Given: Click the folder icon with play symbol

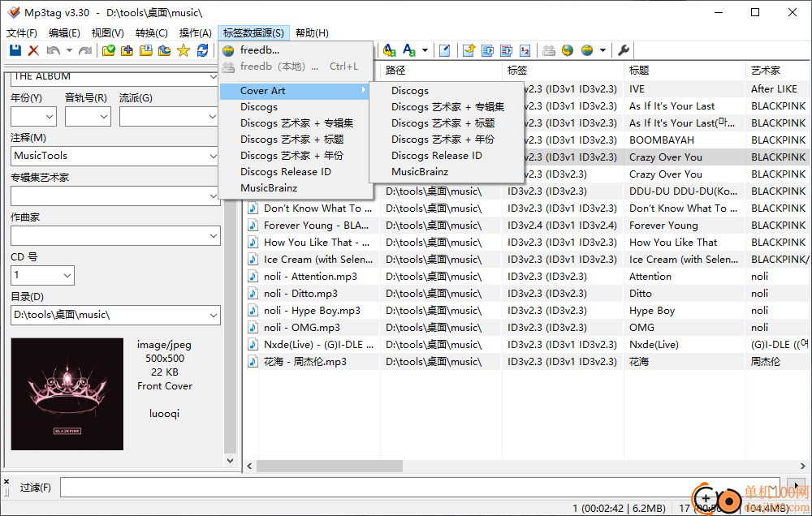Looking at the screenshot, I should (146, 50).
